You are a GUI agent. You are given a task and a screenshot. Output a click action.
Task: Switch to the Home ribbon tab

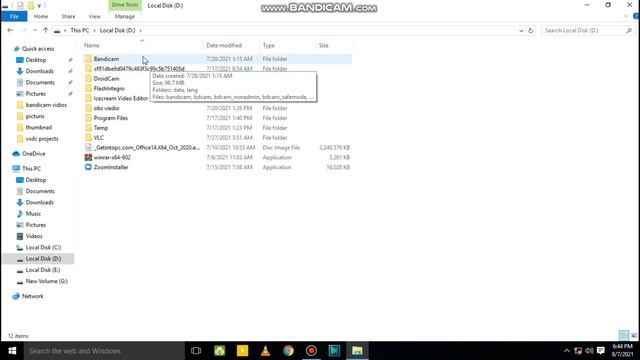tap(41, 16)
